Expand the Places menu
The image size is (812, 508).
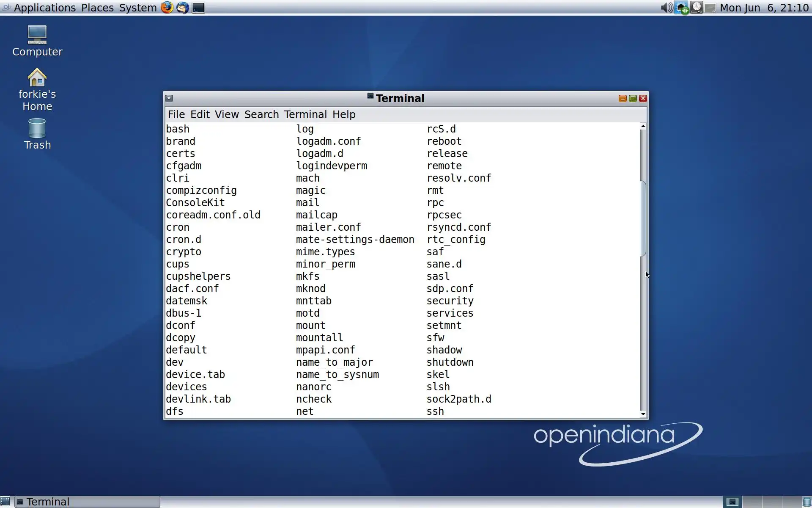coord(97,8)
